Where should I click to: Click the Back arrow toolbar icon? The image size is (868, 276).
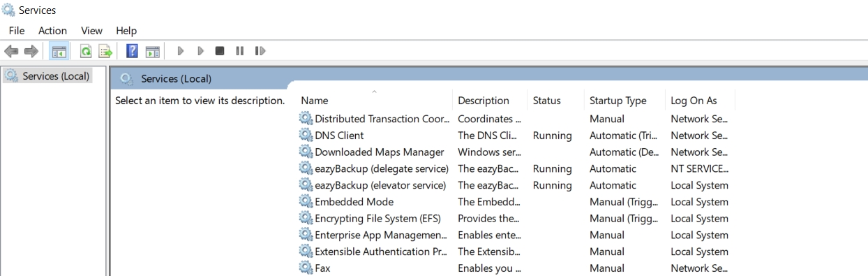click(11, 51)
